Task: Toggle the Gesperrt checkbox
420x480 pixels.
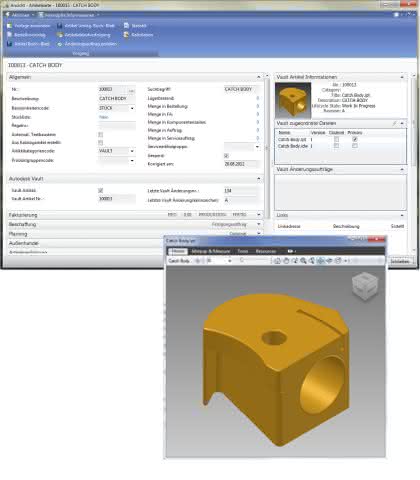Action: pyautogui.click(x=226, y=156)
